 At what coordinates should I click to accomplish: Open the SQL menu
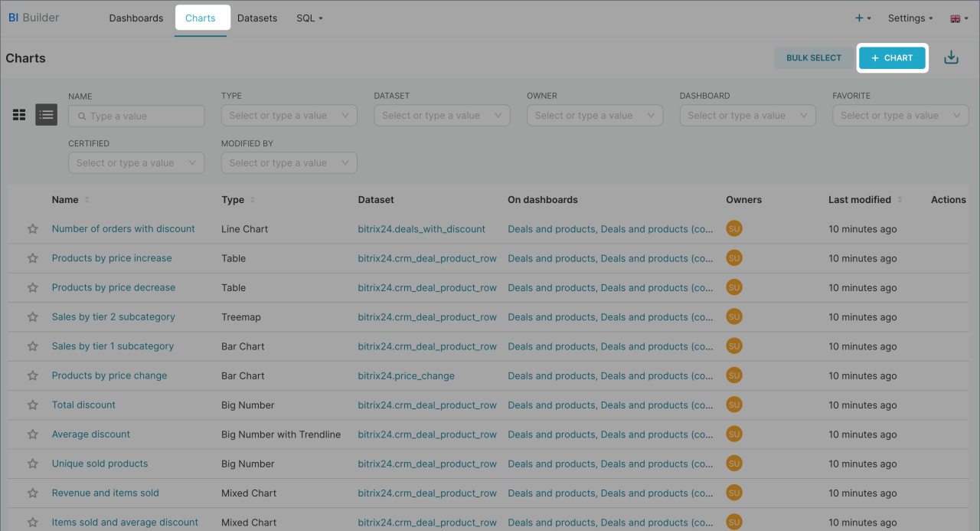[309, 18]
